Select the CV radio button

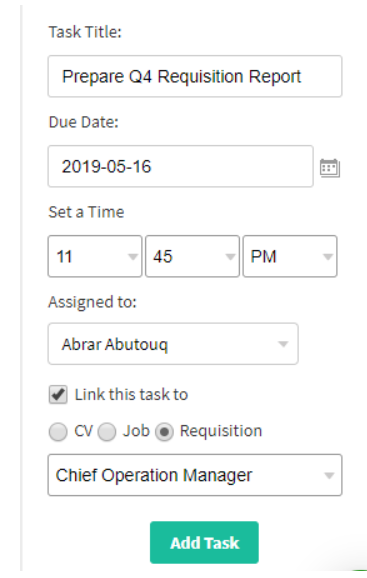point(58,432)
